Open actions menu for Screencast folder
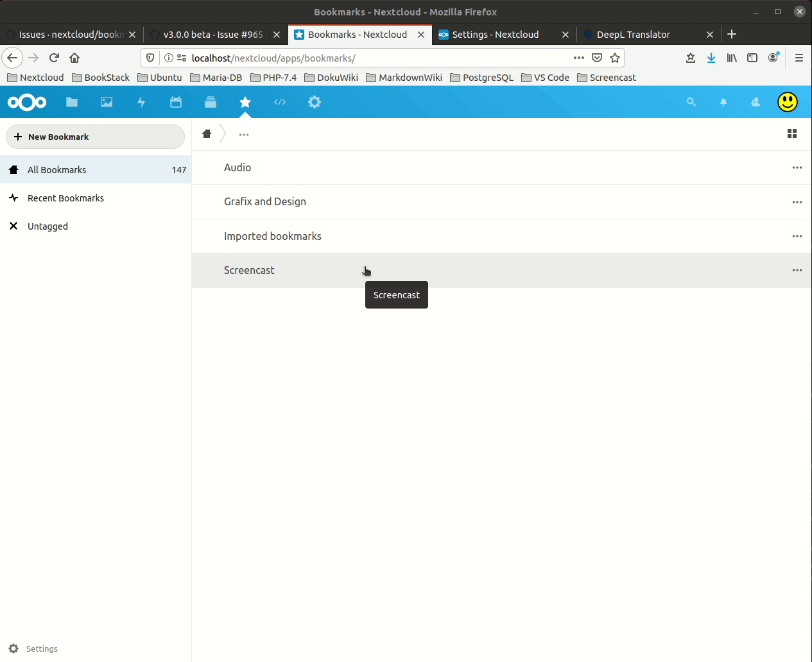The height and width of the screenshot is (662, 812). click(797, 270)
